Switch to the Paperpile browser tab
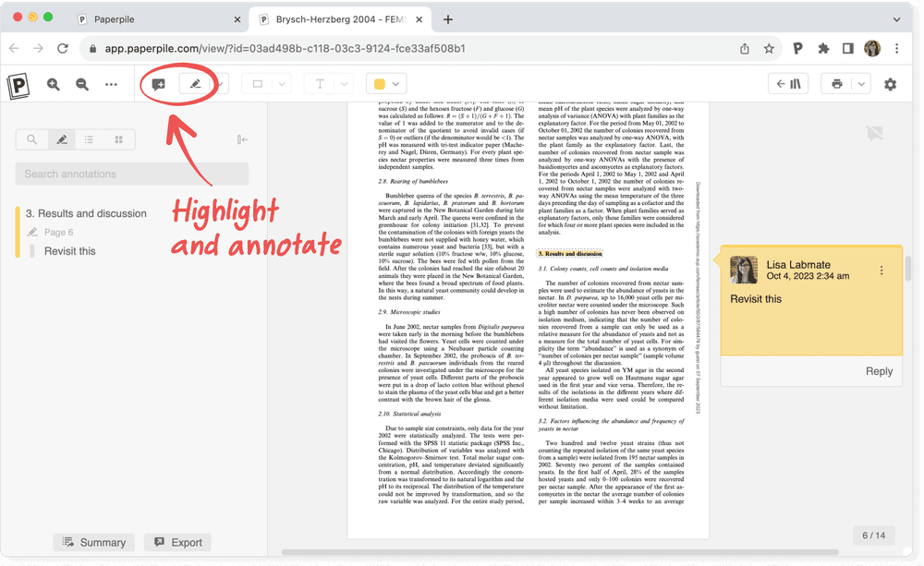924x566 pixels. click(x=157, y=18)
